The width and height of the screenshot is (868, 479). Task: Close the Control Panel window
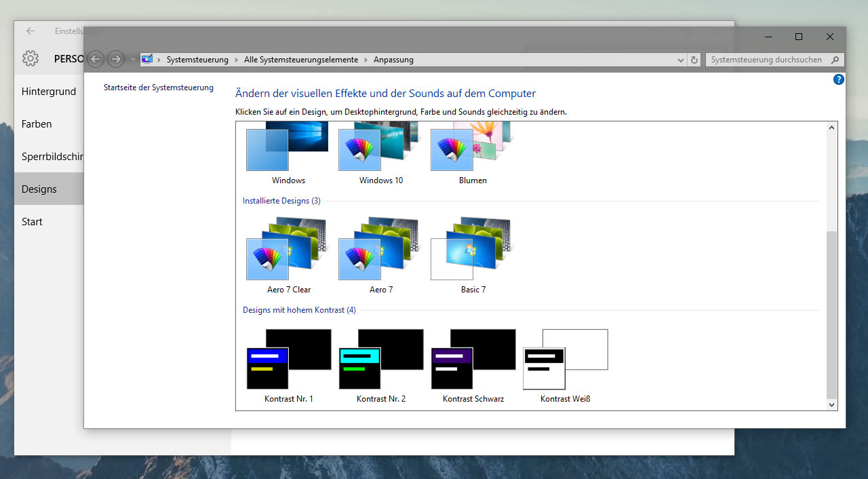tap(830, 37)
